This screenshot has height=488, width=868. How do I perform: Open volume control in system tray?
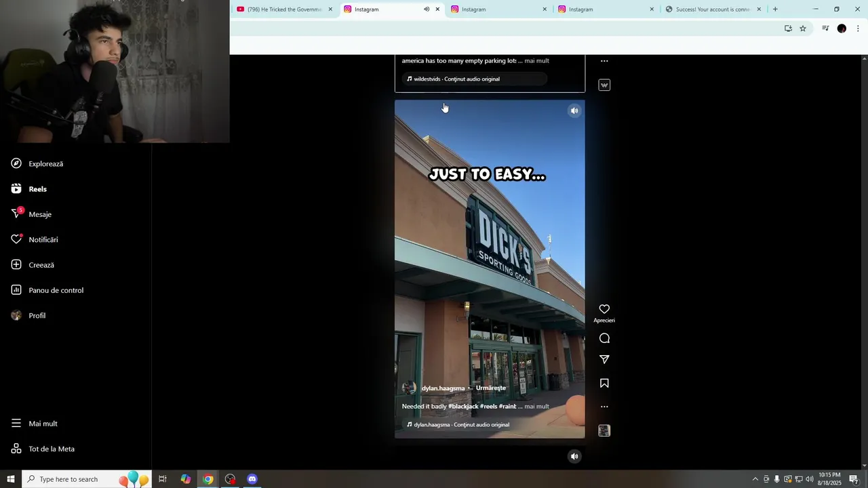pos(810,479)
